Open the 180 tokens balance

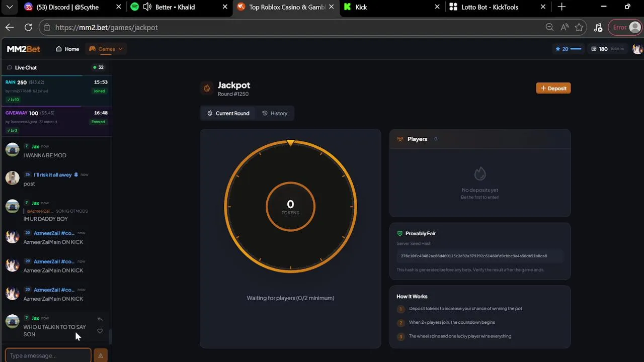[607, 49]
